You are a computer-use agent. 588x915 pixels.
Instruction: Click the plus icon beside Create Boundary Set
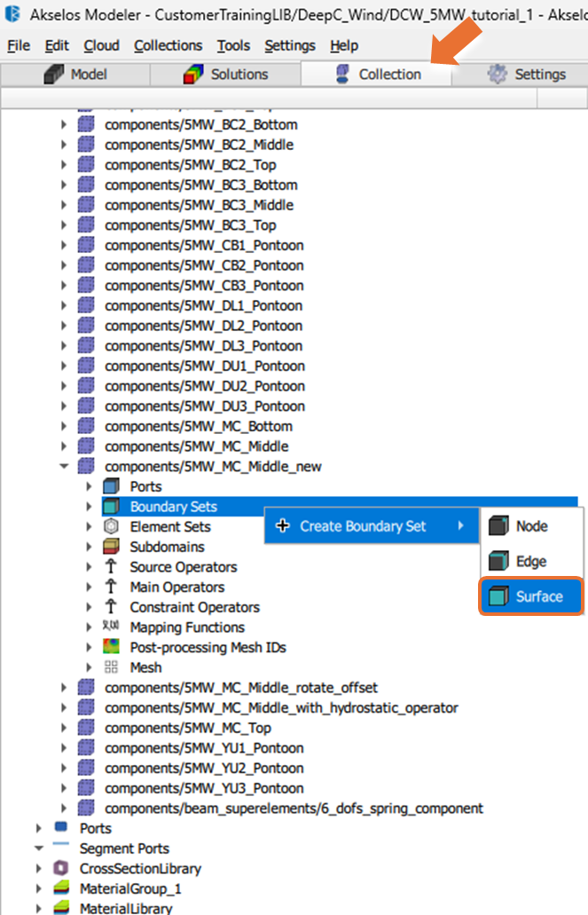click(282, 525)
